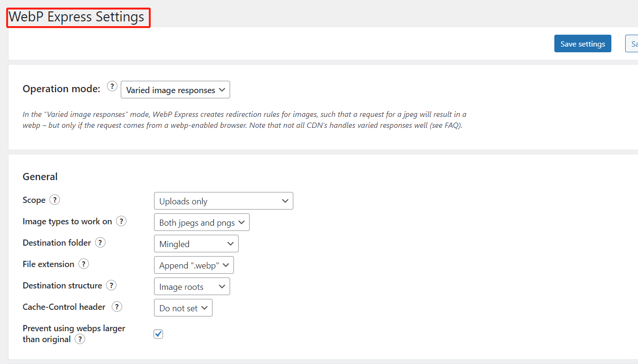The image size is (638, 364).
Task: Open help for Prevent using webps larger than original
Action: pyautogui.click(x=79, y=339)
